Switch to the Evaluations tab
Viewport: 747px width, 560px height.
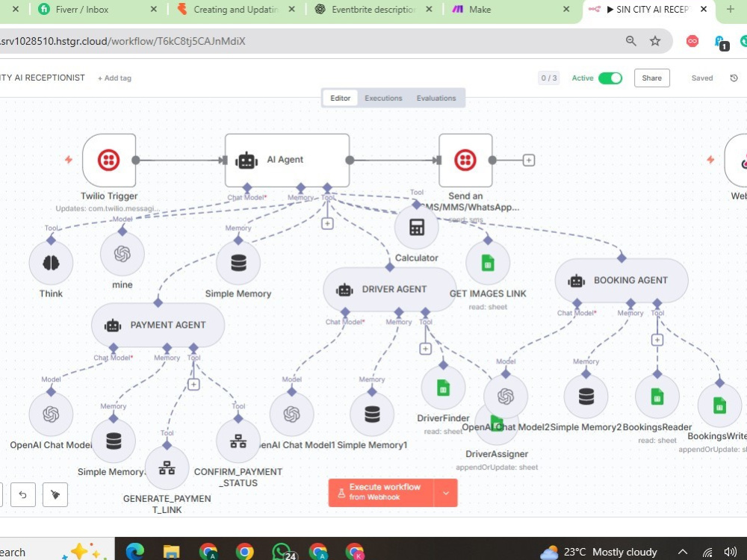coord(436,98)
